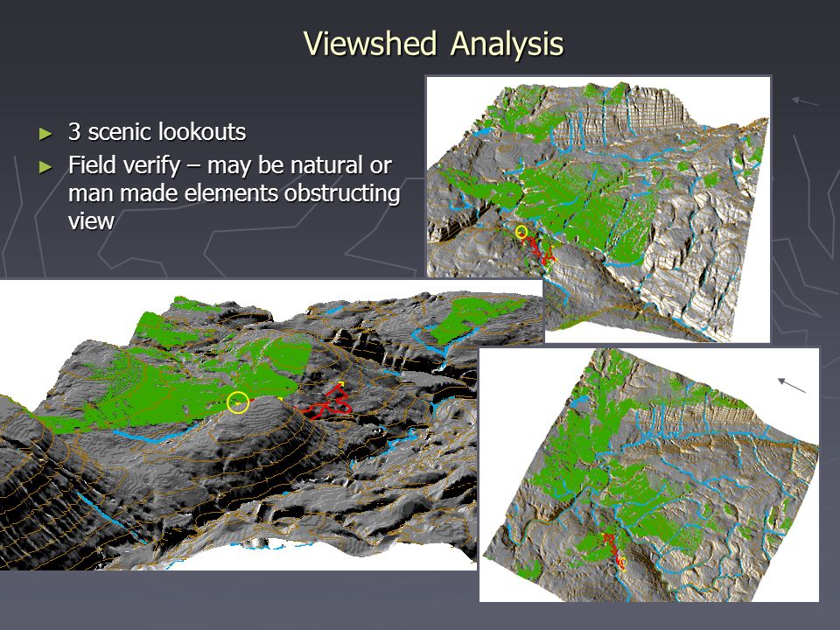Select the "3 scenic lookouts" bullet text
840x630 pixels.
pyautogui.click(x=157, y=132)
